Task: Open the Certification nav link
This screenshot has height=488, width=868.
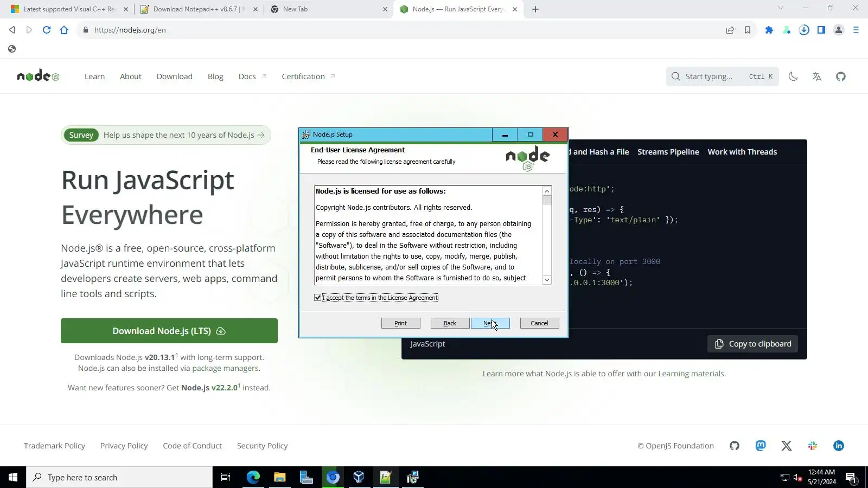Action: (x=308, y=76)
